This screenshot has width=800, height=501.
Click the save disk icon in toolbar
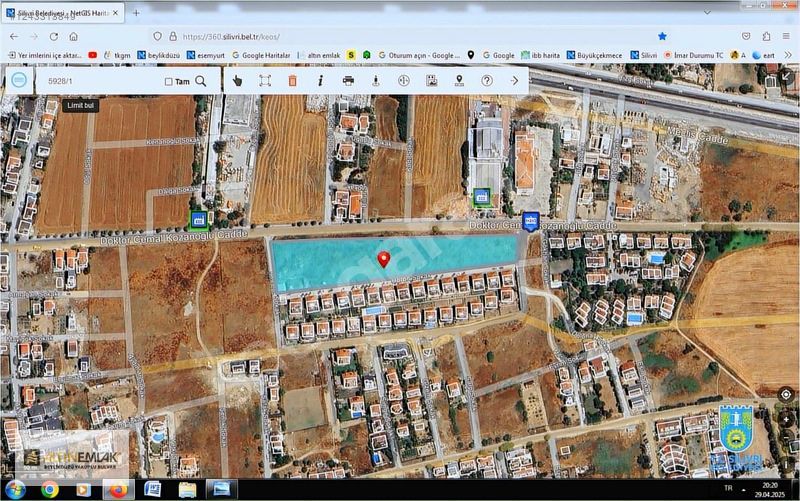(431, 81)
